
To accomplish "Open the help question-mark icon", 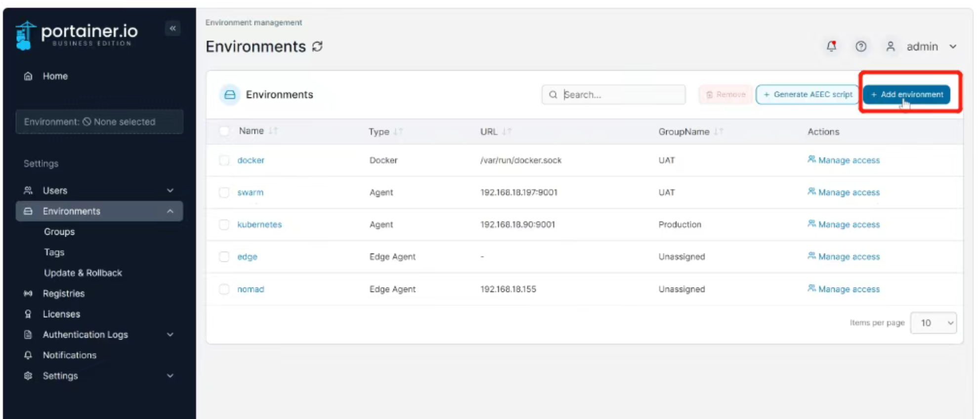I will [x=860, y=46].
